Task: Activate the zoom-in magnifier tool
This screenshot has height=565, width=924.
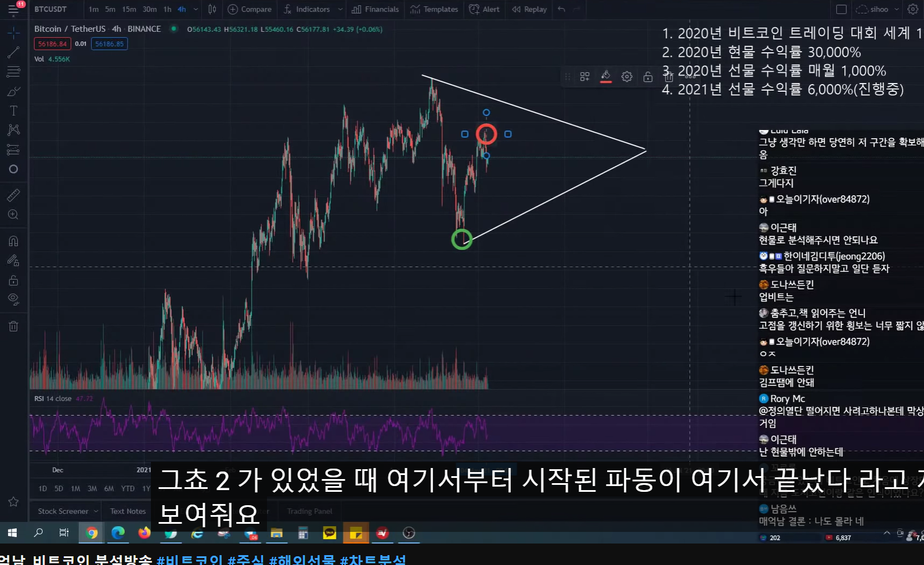Action: pos(13,215)
